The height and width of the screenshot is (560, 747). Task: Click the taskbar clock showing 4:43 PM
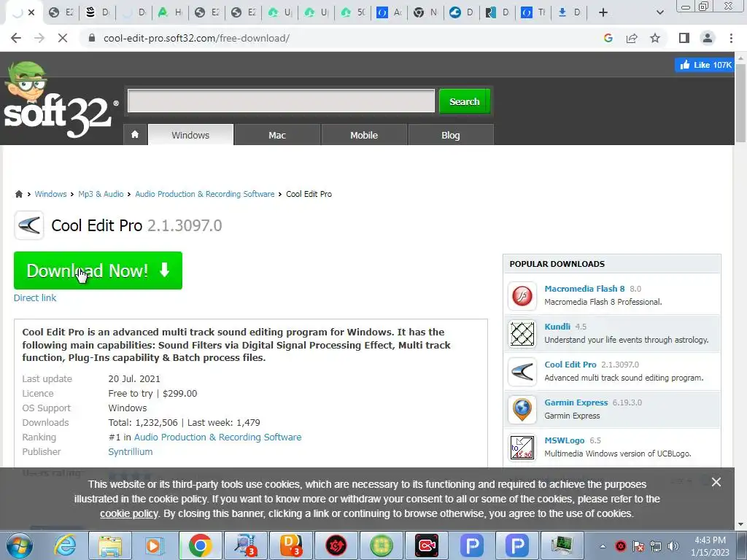(710, 546)
